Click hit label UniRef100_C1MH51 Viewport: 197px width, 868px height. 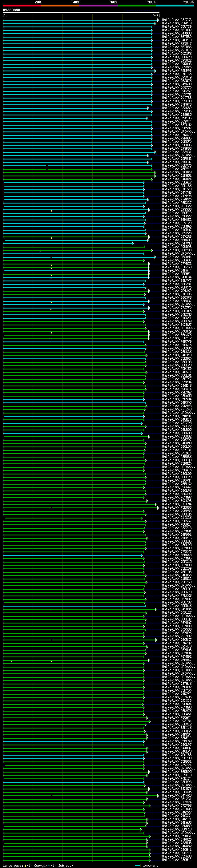(x=177, y=176)
